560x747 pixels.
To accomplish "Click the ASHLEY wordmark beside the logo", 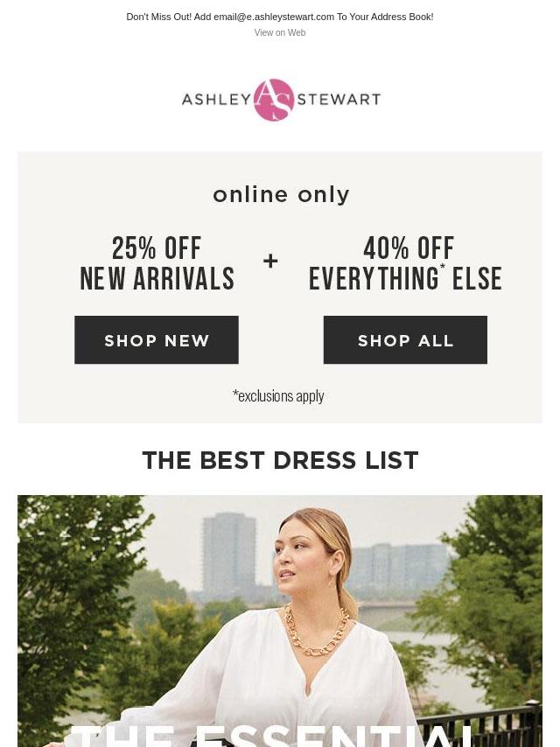I will point(216,100).
